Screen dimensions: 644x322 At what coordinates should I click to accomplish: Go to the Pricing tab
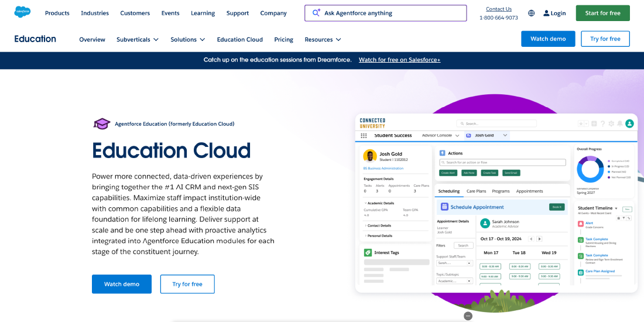283,39
